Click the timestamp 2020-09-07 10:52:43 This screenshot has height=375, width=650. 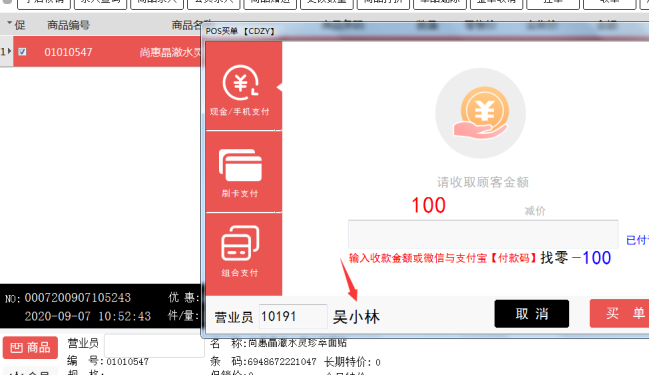pyautogui.click(x=87, y=317)
